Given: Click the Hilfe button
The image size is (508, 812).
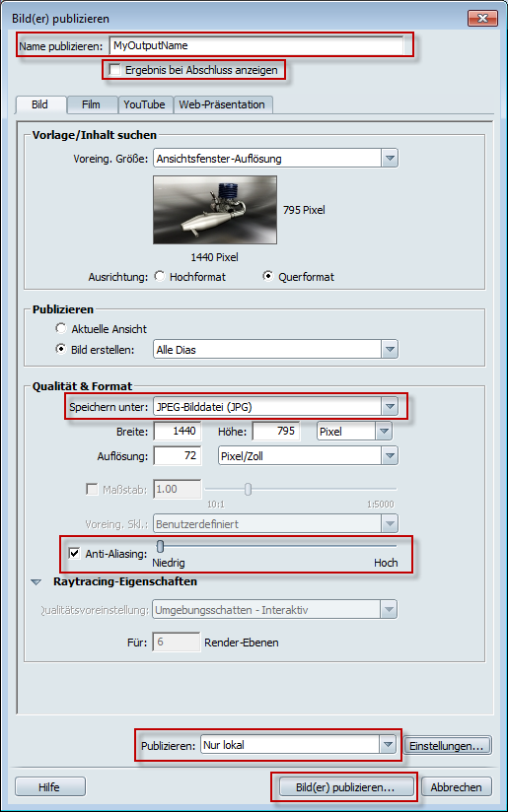Looking at the screenshot, I should [49, 787].
